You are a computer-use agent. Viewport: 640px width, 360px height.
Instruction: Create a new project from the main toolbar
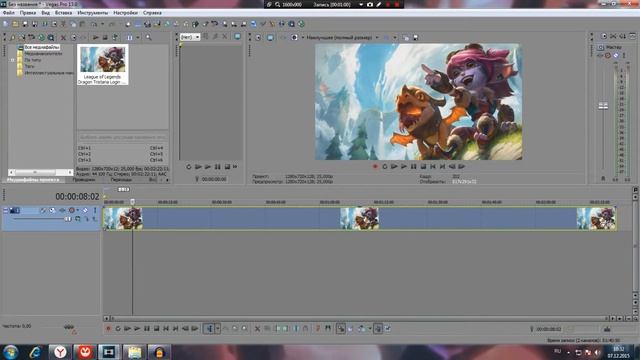5,24
